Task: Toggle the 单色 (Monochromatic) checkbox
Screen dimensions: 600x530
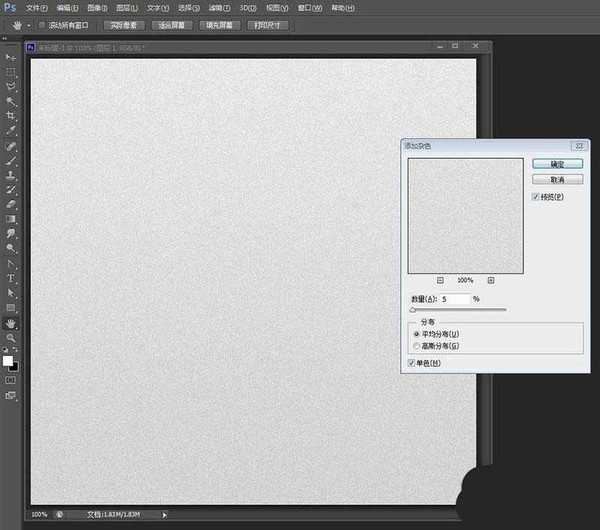Action: (x=412, y=363)
